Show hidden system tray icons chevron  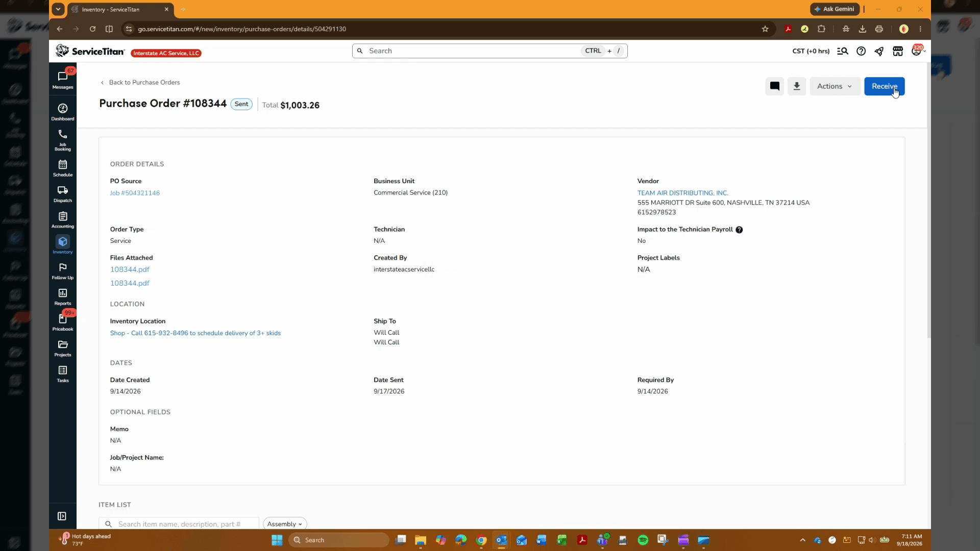click(x=802, y=540)
